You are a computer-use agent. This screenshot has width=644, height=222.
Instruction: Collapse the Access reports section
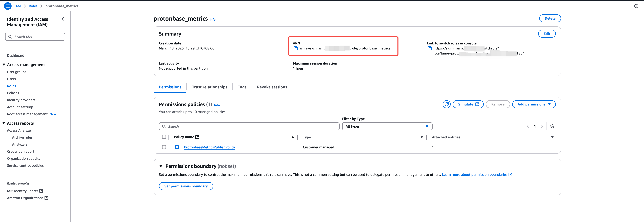point(4,123)
